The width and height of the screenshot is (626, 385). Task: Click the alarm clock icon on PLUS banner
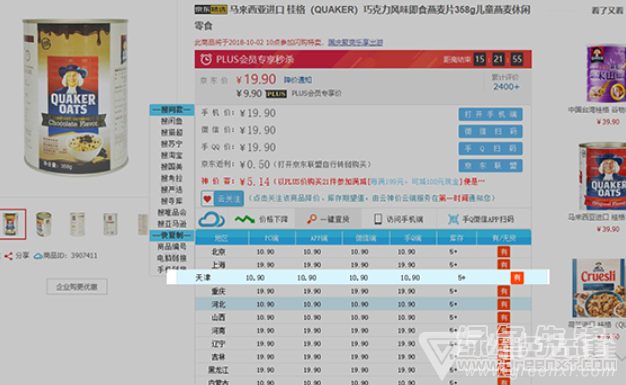206,60
